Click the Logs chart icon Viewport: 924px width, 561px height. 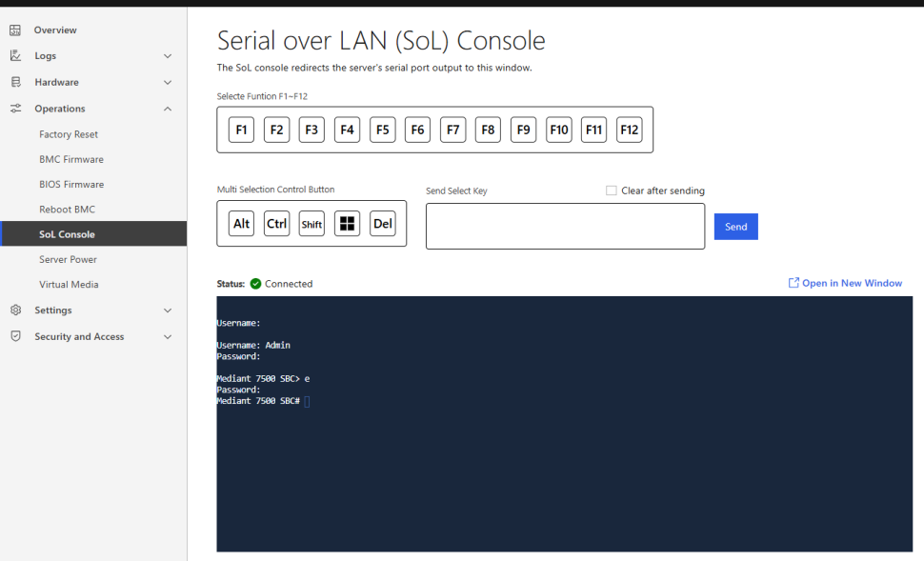point(15,55)
